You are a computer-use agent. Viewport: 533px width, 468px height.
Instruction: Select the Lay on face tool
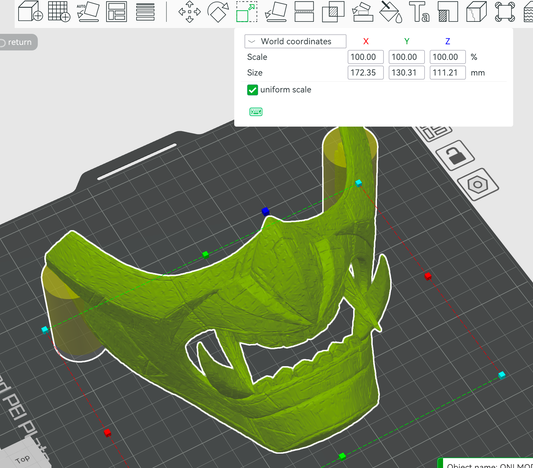coord(276,12)
